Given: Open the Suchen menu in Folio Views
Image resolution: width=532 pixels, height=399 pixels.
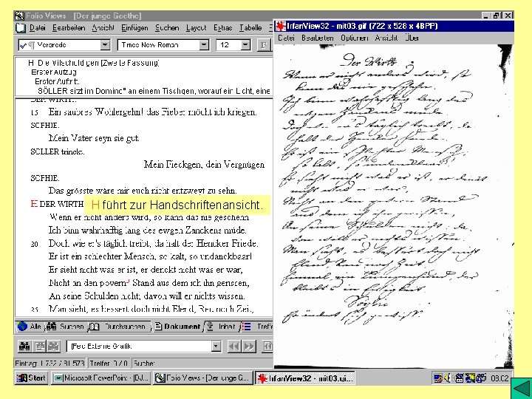Looking at the screenshot, I should [x=167, y=28].
